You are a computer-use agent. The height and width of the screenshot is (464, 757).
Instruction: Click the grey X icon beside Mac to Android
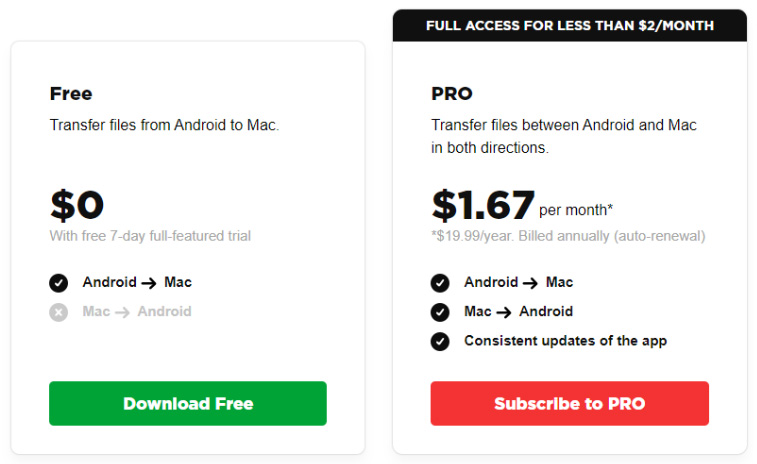click(58, 312)
